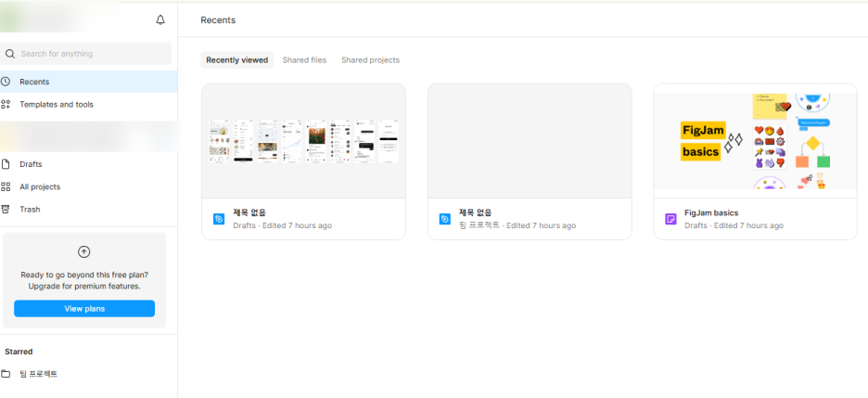Image resolution: width=868 pixels, height=398 pixels.
Task: Open Trash in the sidebar
Action: (89, 210)
